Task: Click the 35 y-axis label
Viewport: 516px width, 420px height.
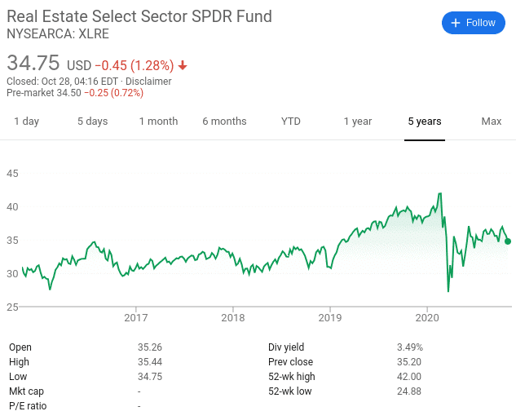Action: coord(12,241)
